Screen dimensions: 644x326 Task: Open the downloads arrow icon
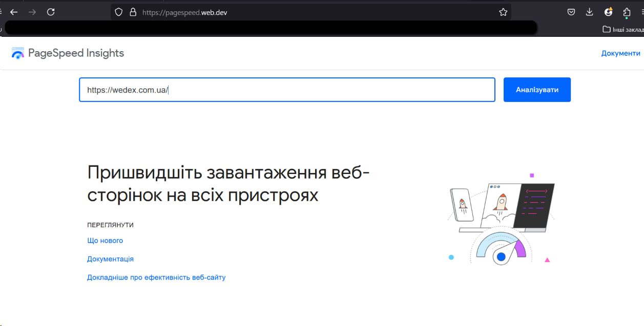click(590, 12)
